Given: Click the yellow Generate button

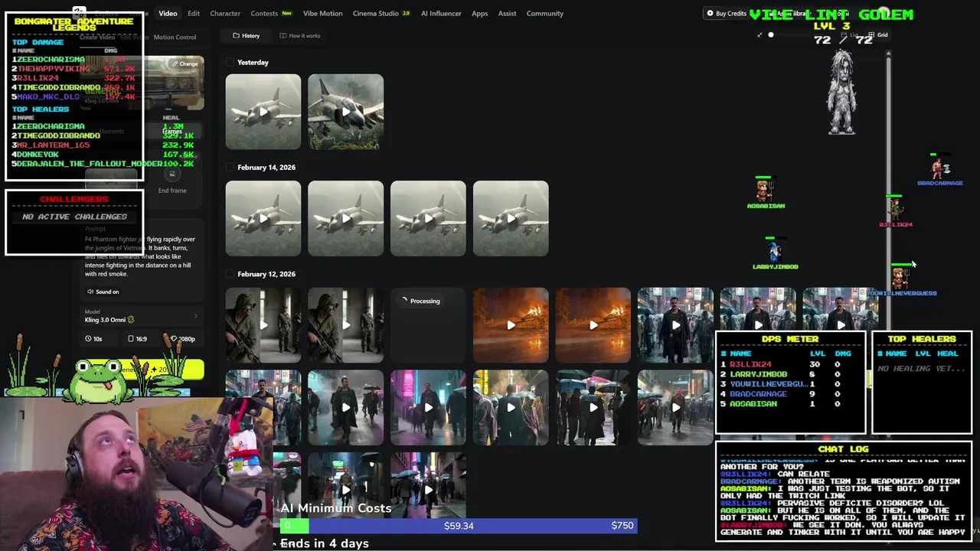Looking at the screenshot, I should 143,370.
